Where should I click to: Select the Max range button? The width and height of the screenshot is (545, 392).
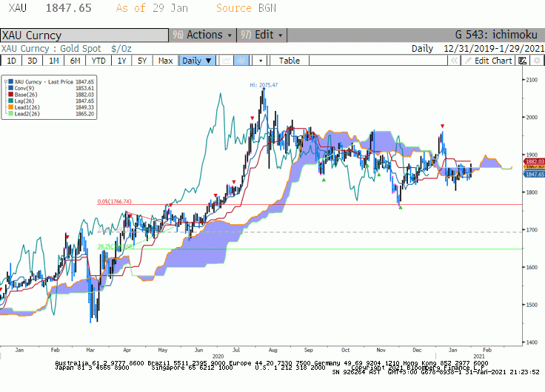165,61
